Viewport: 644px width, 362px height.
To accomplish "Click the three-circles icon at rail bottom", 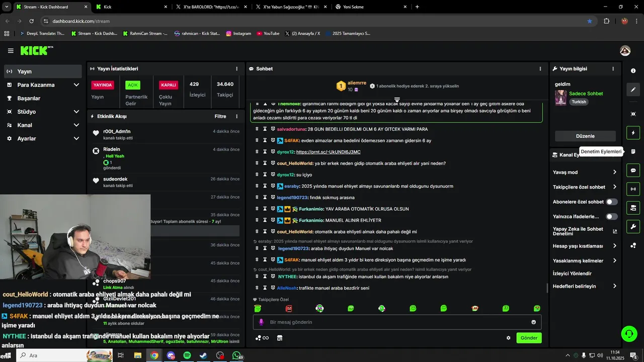I will (633, 245).
